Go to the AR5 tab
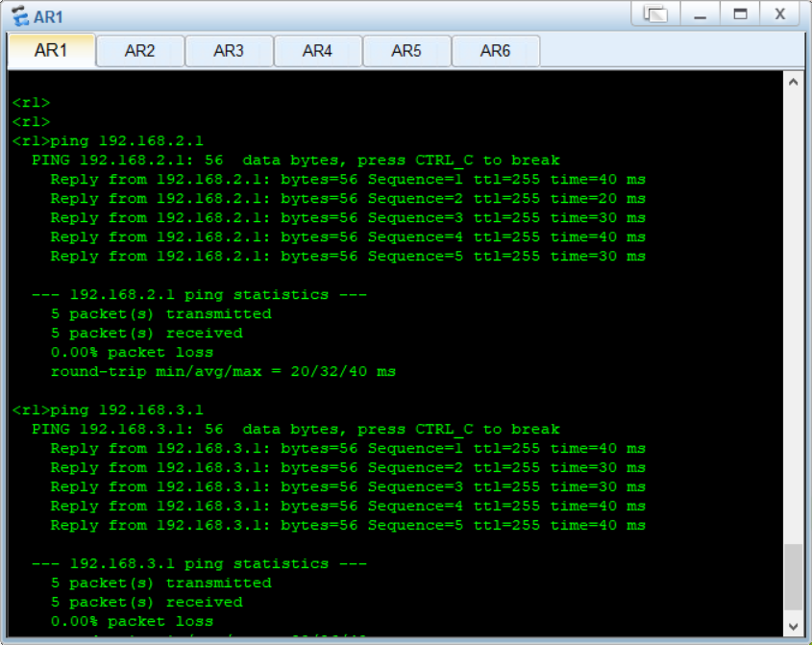812x645 pixels. click(406, 51)
